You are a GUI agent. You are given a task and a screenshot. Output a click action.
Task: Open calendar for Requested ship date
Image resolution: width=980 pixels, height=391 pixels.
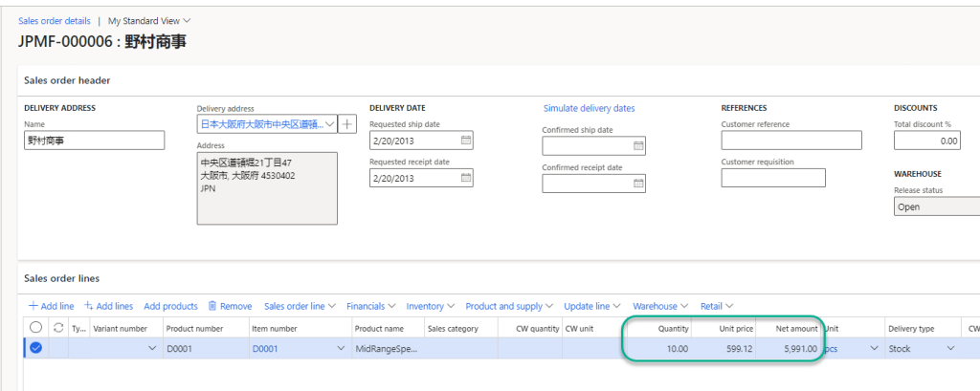[466, 141]
